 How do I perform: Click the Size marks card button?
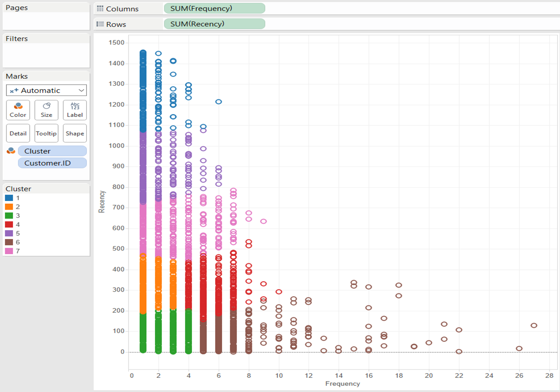[46, 110]
